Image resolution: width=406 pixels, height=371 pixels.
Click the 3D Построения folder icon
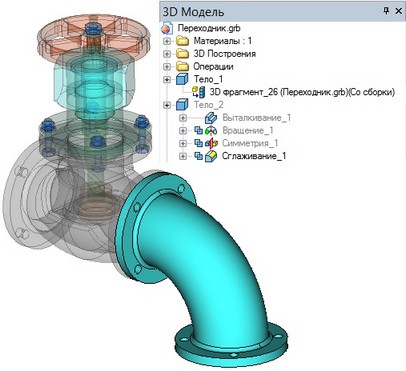[x=182, y=54]
